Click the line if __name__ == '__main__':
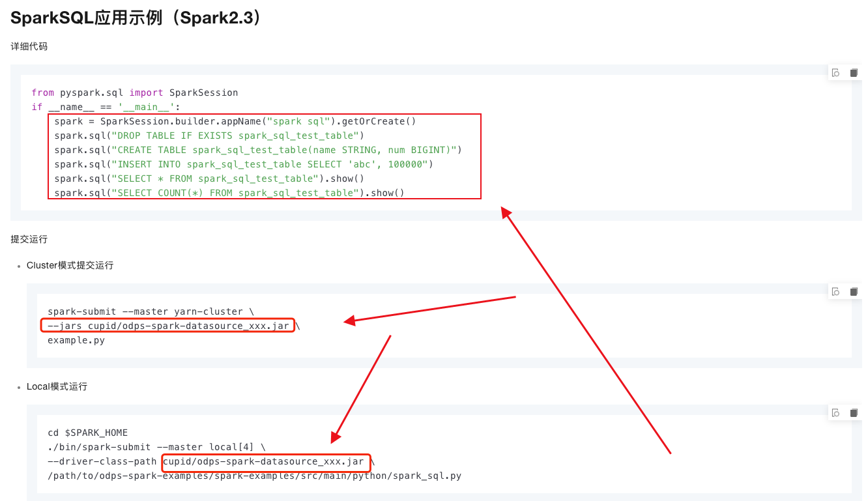The image size is (868, 501). (106, 107)
